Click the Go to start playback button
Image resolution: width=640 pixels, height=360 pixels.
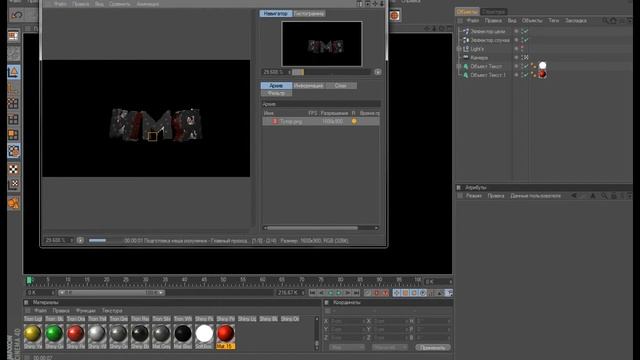pyautogui.click(x=312, y=293)
